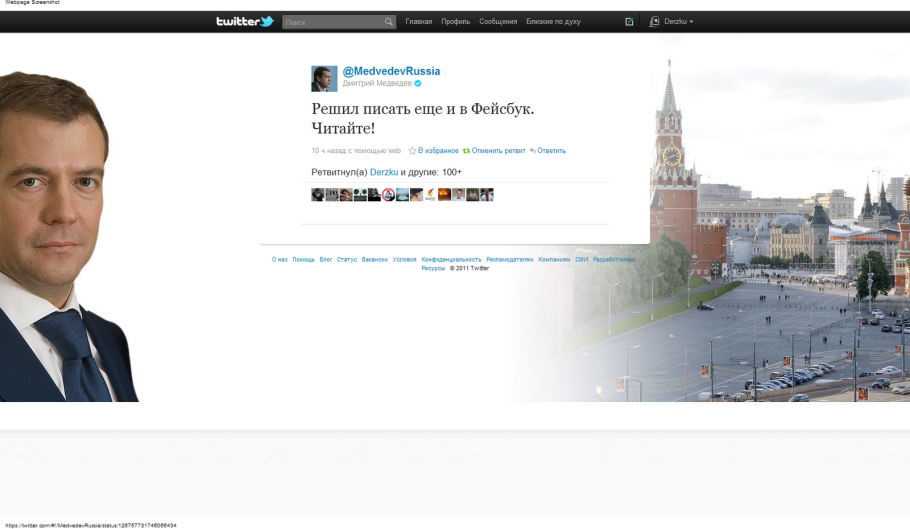Click the Derzku account avatar icon
The height and width of the screenshot is (529, 910).
point(655,21)
